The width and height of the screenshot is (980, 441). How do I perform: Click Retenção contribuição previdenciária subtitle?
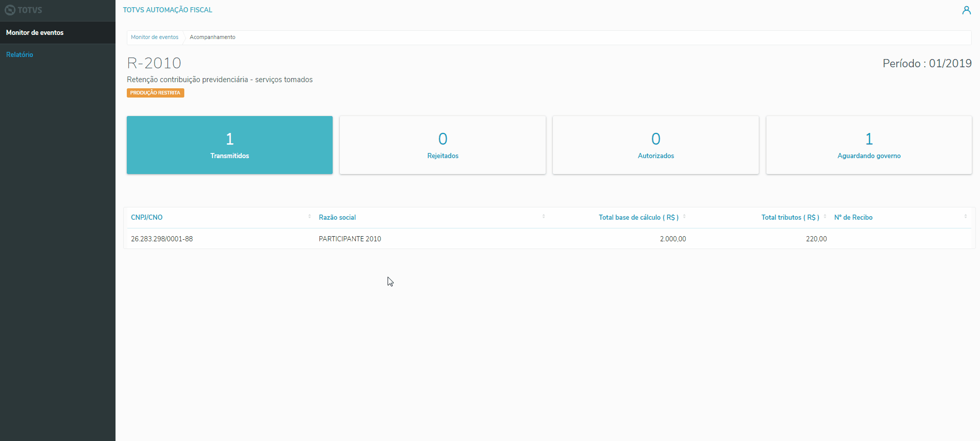220,80
